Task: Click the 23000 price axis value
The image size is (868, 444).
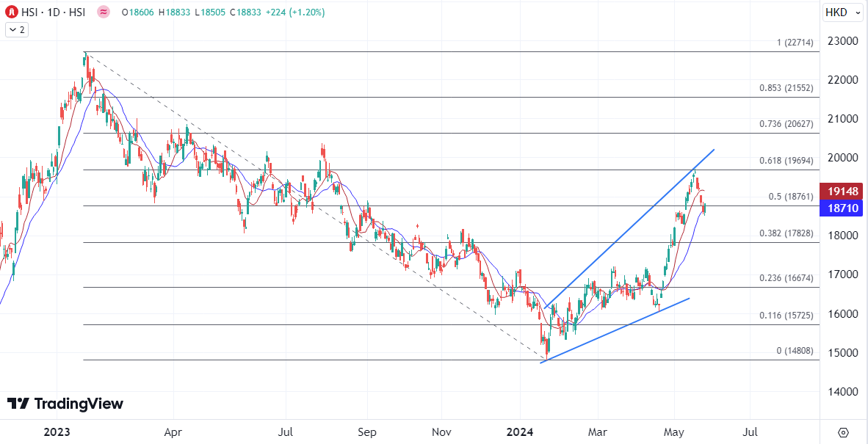Action: (843, 41)
